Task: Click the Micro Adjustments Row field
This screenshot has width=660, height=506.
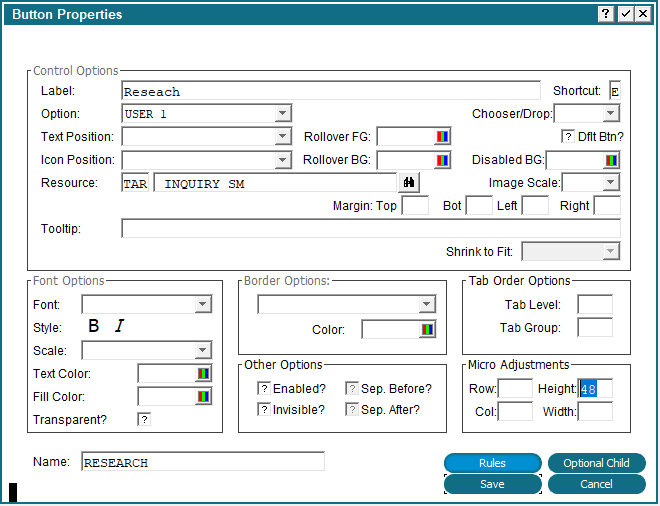Action: click(x=515, y=388)
